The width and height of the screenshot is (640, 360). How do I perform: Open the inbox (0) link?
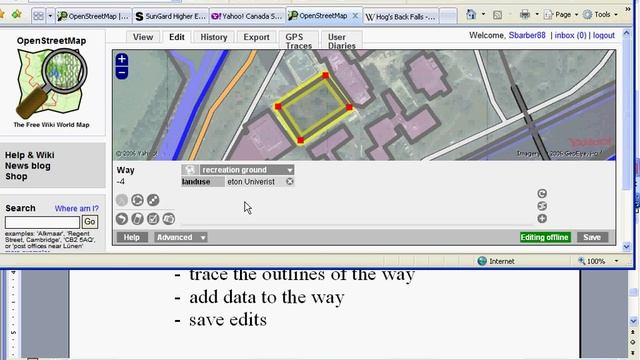(x=571, y=36)
